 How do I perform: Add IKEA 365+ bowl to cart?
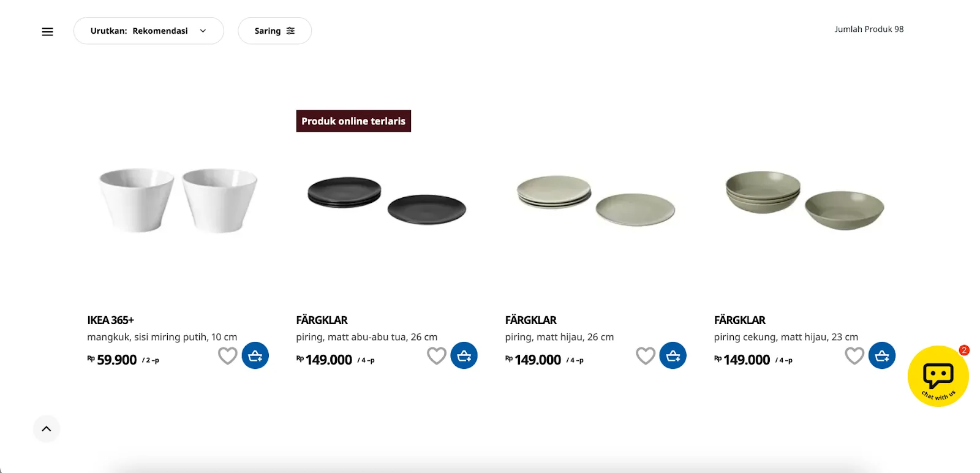[x=255, y=355]
